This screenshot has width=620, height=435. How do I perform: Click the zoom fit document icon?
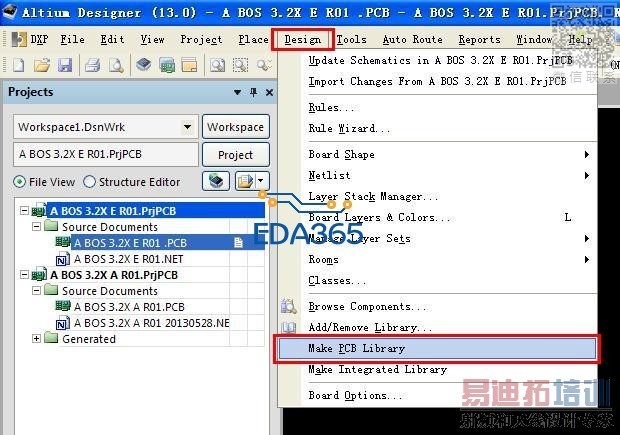click(x=217, y=65)
